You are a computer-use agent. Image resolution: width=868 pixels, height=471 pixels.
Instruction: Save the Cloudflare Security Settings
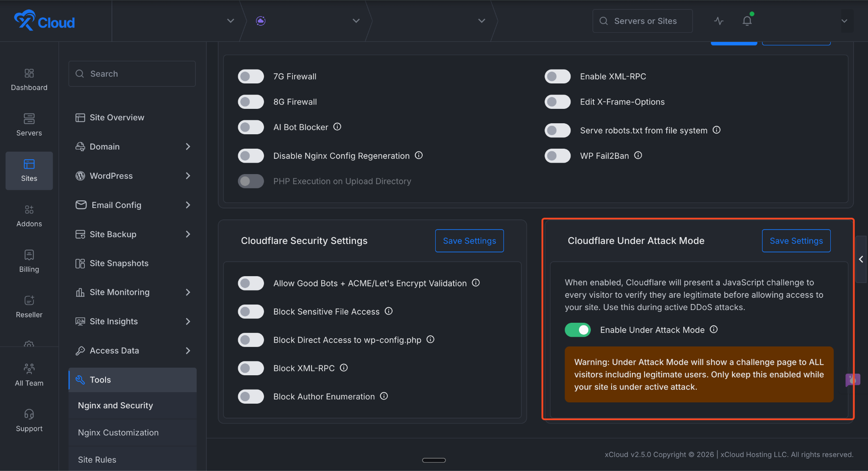pos(469,241)
